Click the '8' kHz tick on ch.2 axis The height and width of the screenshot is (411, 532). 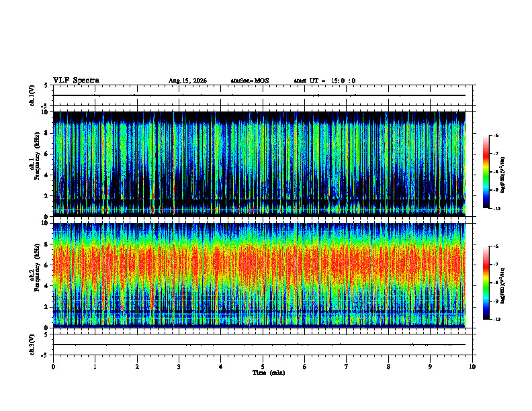tap(46, 244)
